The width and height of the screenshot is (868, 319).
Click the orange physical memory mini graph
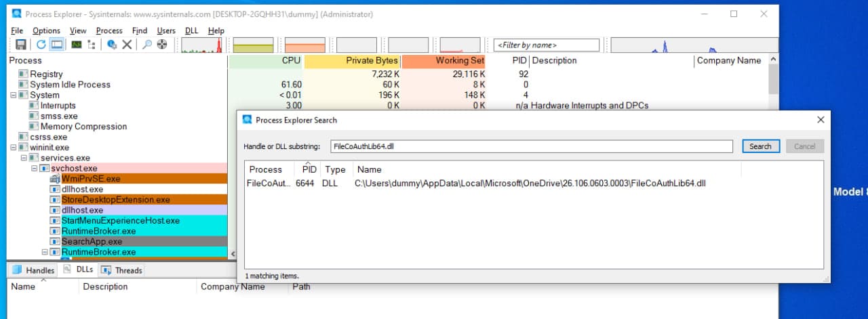tap(305, 45)
